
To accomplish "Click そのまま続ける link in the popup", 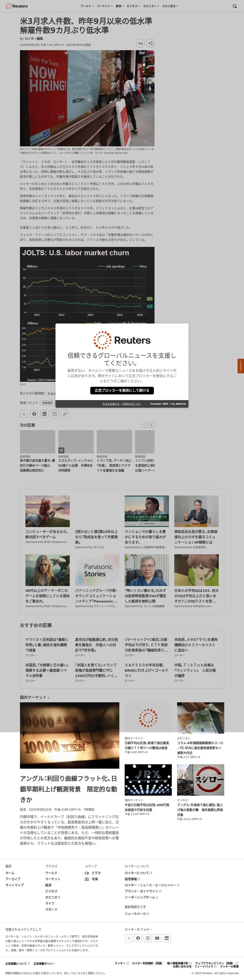I will 111,404.
